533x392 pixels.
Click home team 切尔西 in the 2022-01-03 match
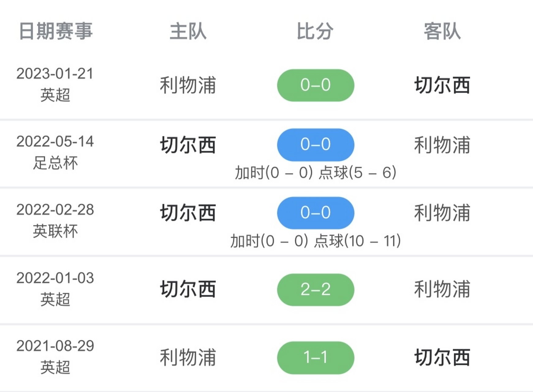(x=188, y=289)
